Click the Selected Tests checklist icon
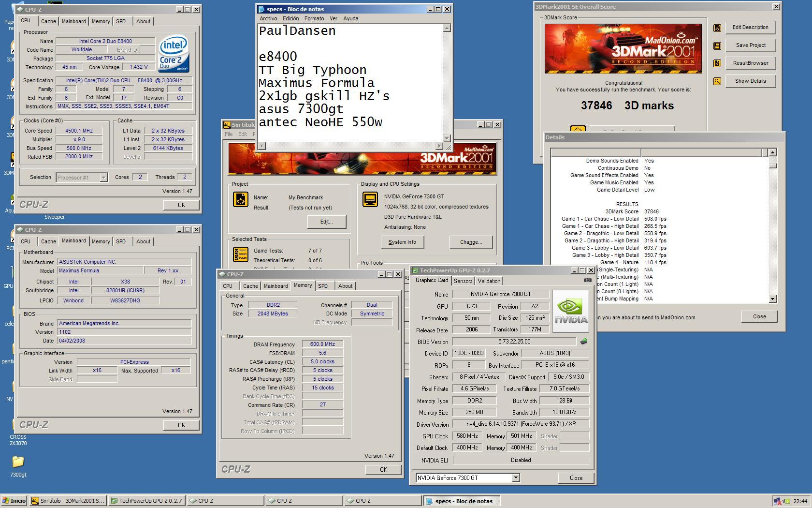This screenshot has height=508, width=812. 241,254
